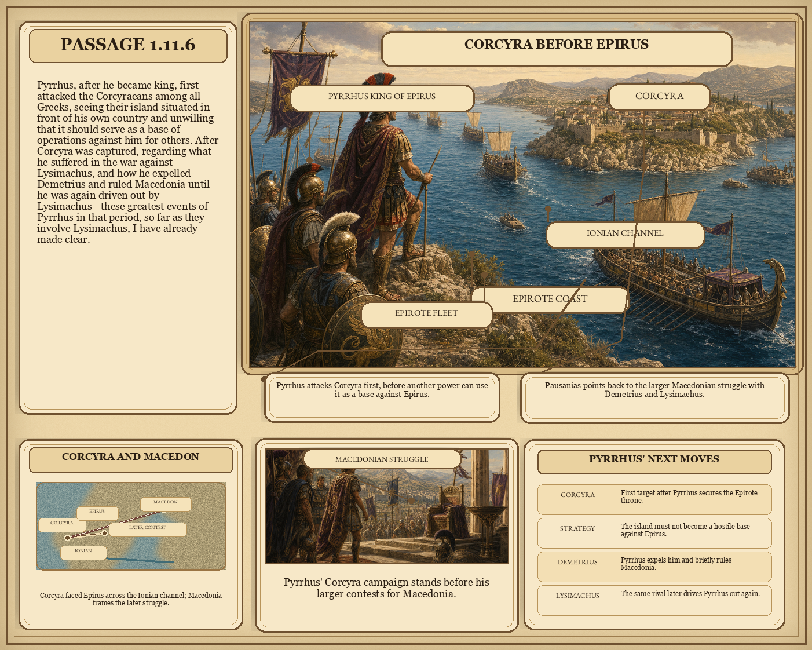Click the LATER CONTEST map label
812x650 pixels.
pyautogui.click(x=148, y=529)
